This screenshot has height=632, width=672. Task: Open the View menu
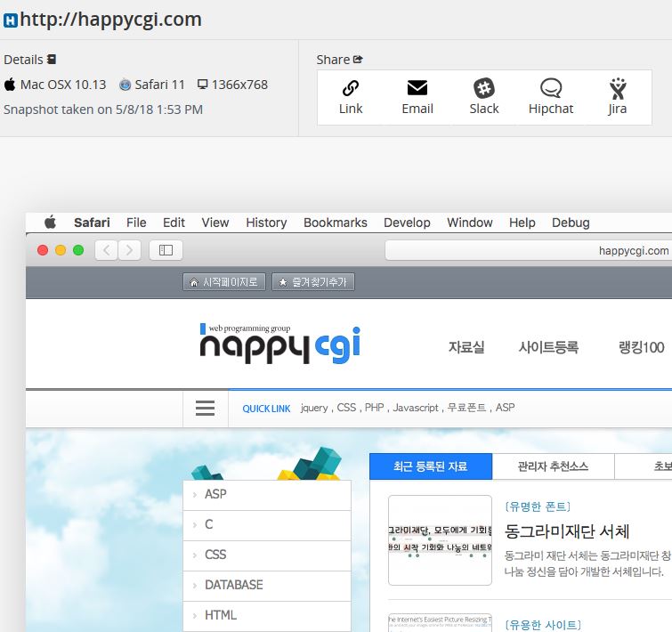point(215,223)
